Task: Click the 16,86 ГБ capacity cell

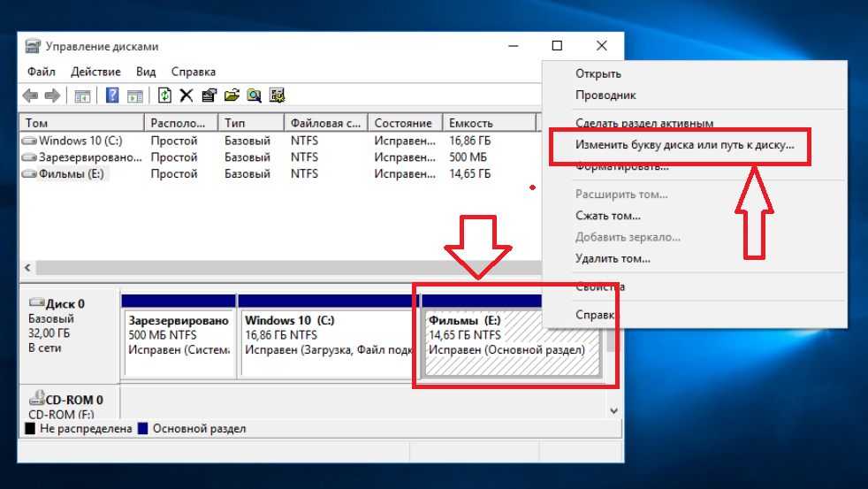Action: pos(470,141)
